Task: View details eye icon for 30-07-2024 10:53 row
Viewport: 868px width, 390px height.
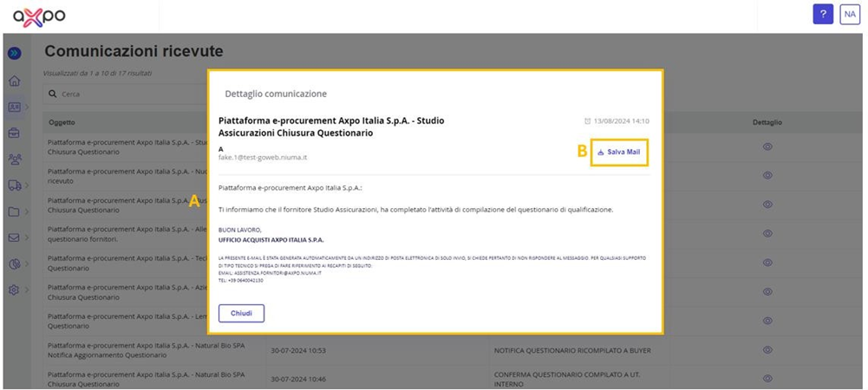Action: [767, 349]
